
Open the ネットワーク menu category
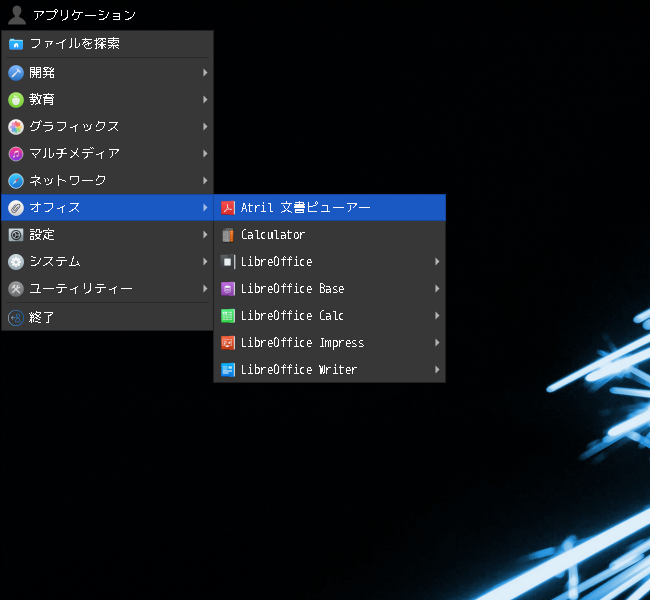[x=107, y=180]
